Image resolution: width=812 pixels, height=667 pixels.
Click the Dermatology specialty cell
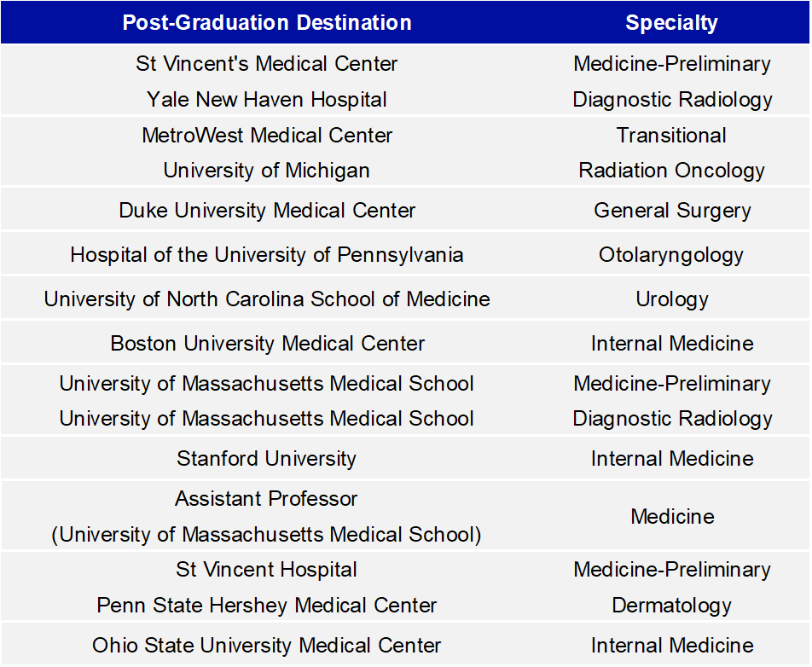(x=671, y=606)
